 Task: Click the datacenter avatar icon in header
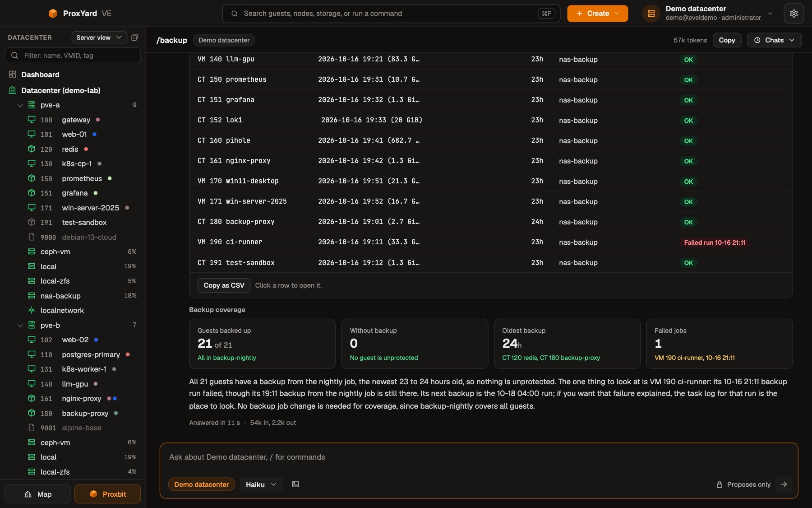click(651, 14)
